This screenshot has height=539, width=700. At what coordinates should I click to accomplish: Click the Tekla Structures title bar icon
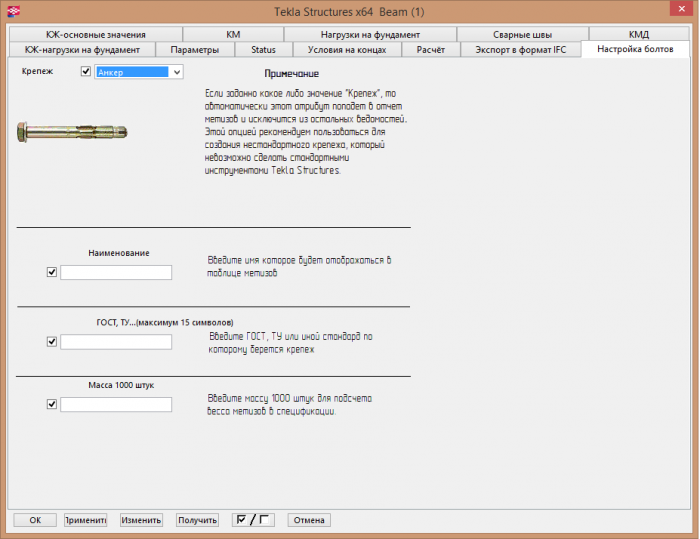(14, 11)
